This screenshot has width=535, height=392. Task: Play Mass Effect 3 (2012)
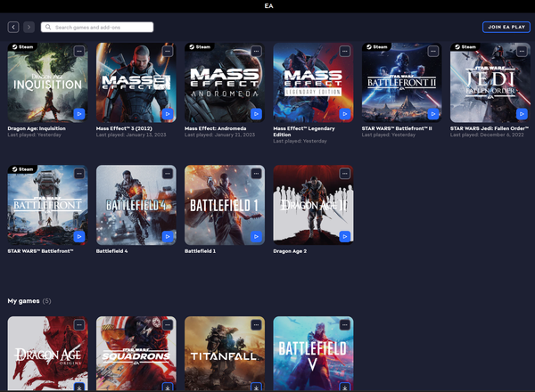click(x=168, y=114)
